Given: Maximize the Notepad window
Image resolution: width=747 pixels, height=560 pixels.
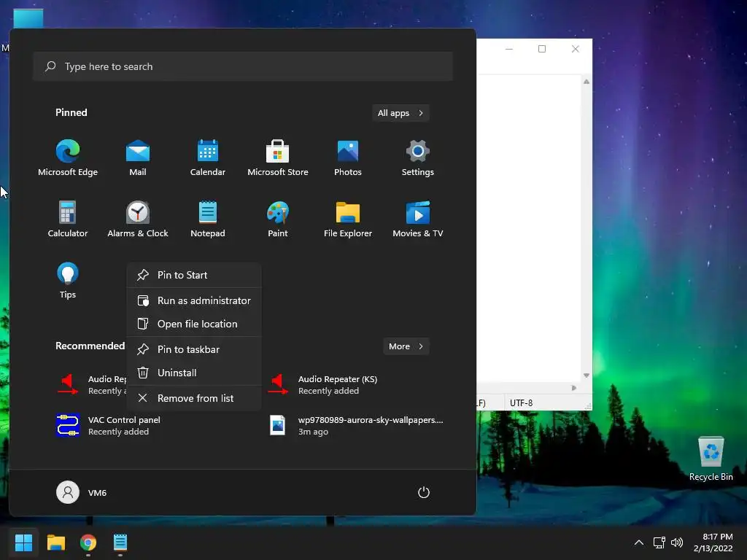Looking at the screenshot, I should coord(542,49).
